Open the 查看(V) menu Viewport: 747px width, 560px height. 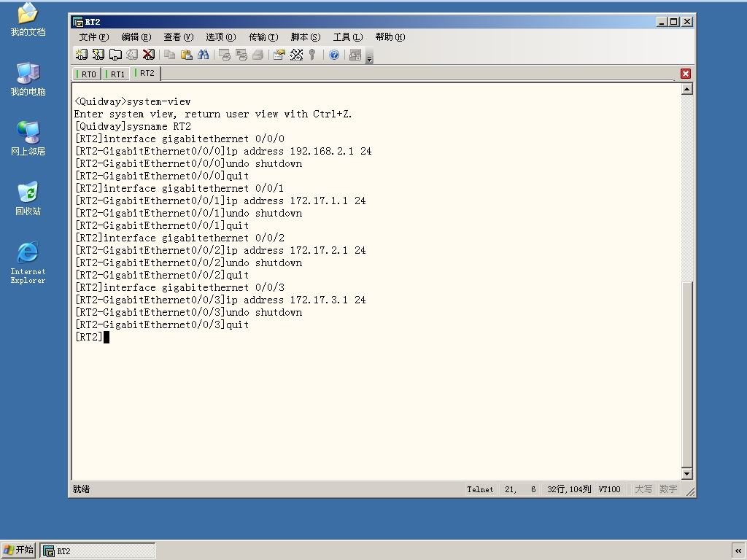coord(179,37)
